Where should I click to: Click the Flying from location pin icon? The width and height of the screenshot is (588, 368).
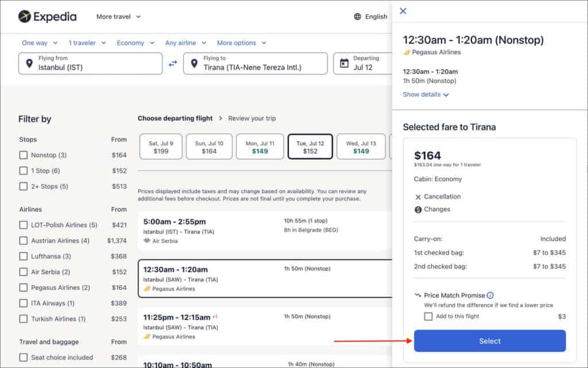(29, 63)
